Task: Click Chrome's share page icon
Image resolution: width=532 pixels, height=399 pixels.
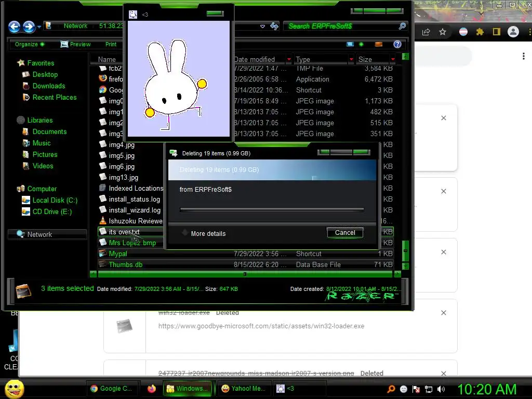Action: coord(426,32)
